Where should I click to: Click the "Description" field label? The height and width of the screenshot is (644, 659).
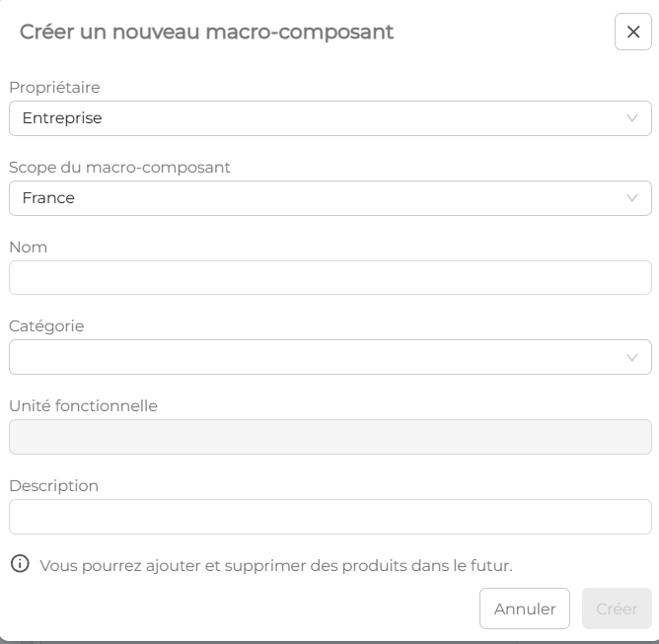[53, 485]
